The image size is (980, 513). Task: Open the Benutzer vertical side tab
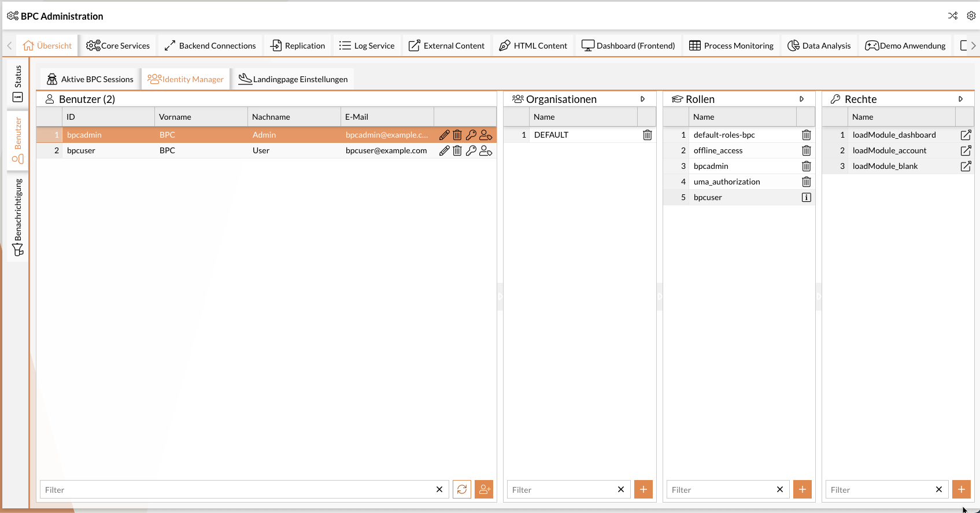click(x=18, y=141)
